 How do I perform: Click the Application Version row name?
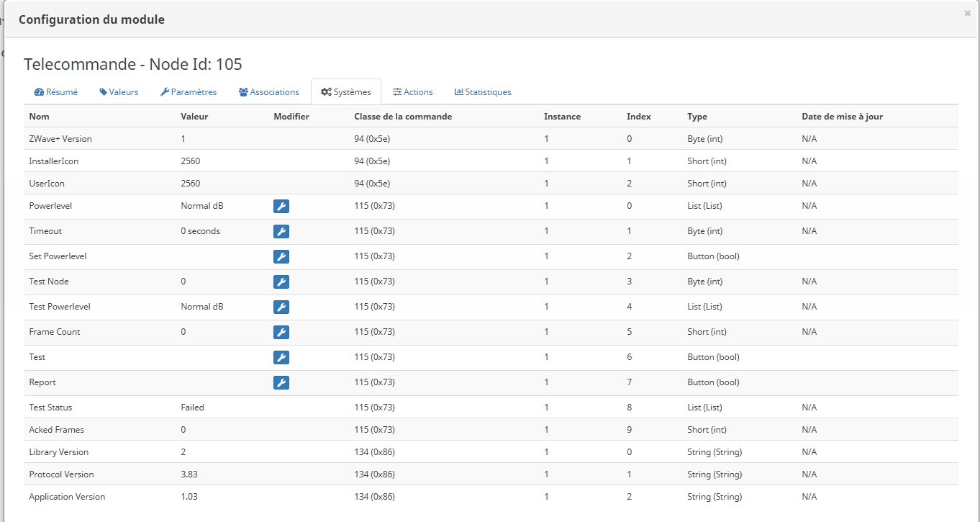point(67,497)
